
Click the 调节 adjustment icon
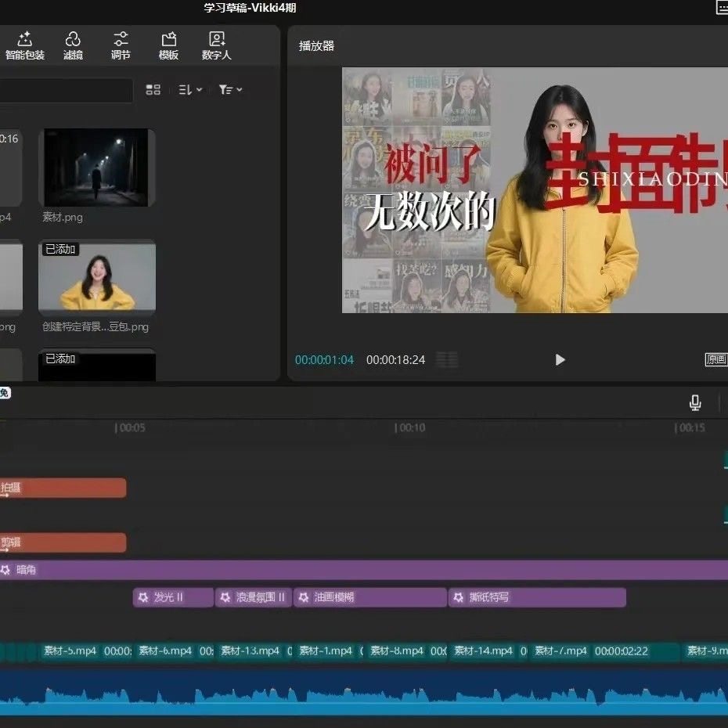(x=121, y=45)
